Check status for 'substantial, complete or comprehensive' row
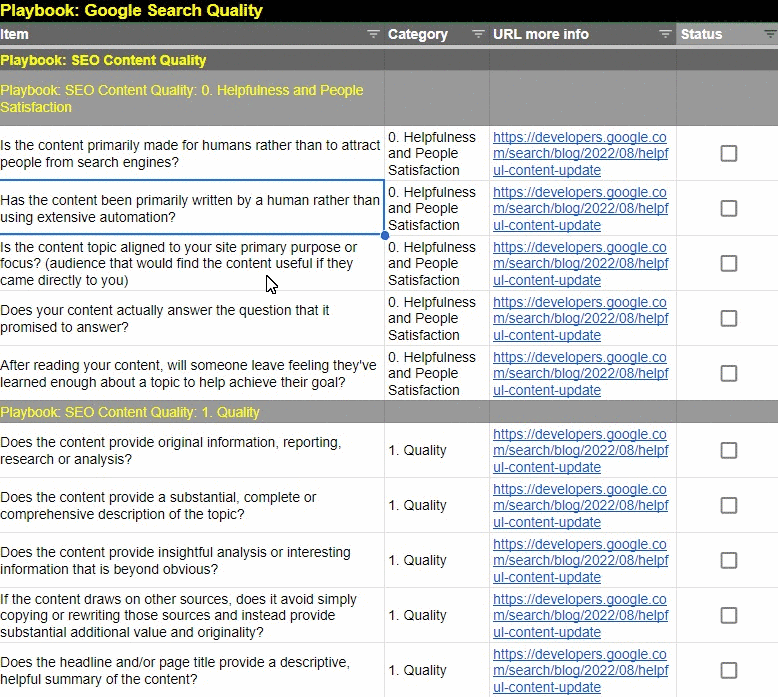The height and width of the screenshot is (697, 778). click(x=728, y=506)
